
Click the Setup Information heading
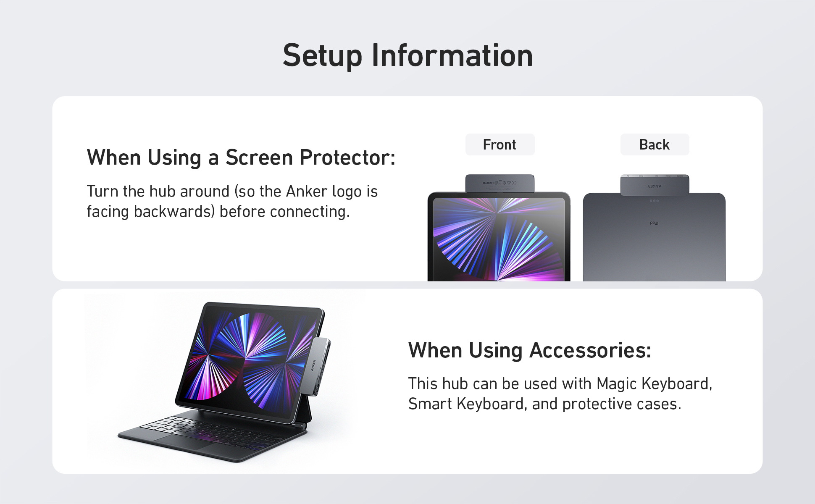coord(407,55)
